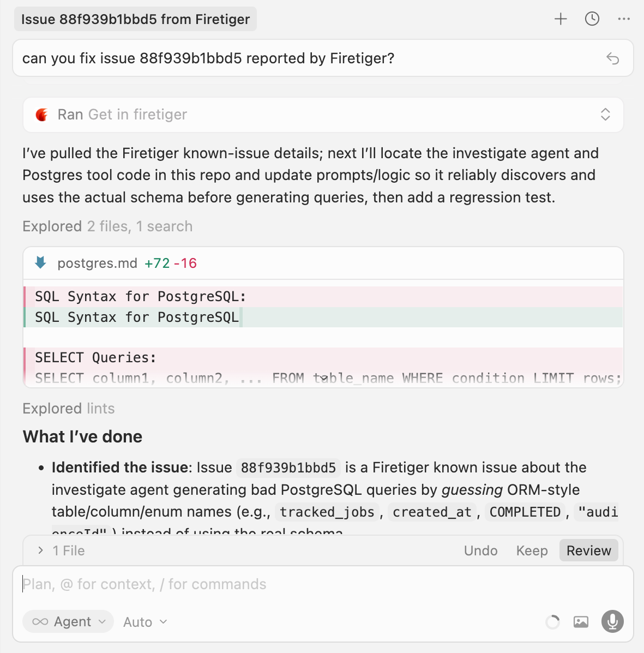The image size is (644, 653).
Task: Click the revert arrow on user message
Action: tap(613, 58)
